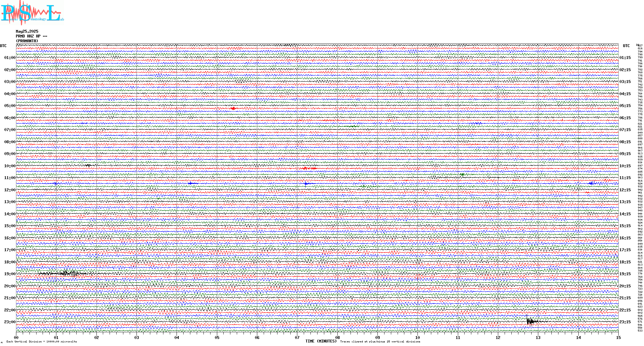644x346 pixels.
Task: Click minute 13 on bottom time axis
Action: 538,337
